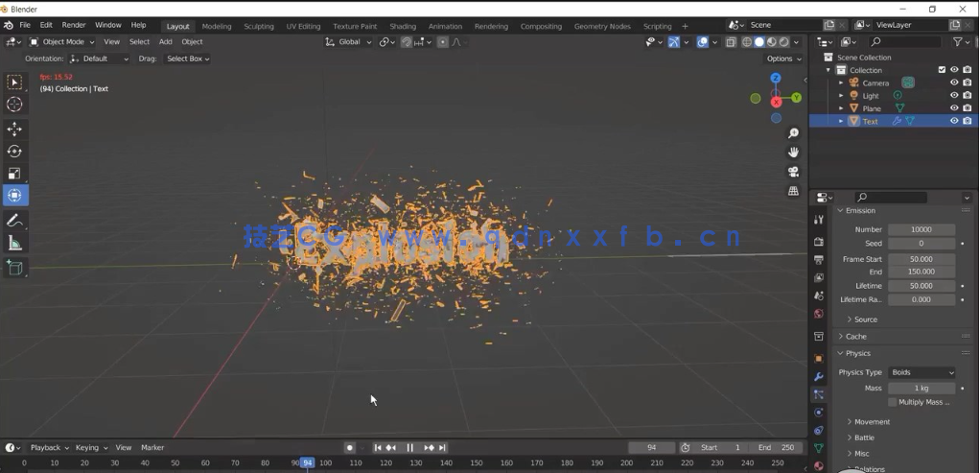980x473 pixels.
Task: Open the Global transform orientation dropdown
Action: [x=348, y=42]
